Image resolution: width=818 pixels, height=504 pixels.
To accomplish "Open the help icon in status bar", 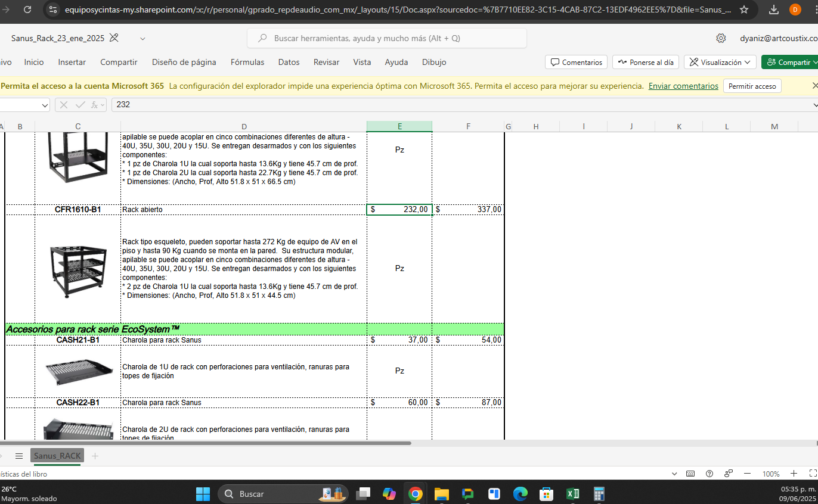I will tap(709, 474).
